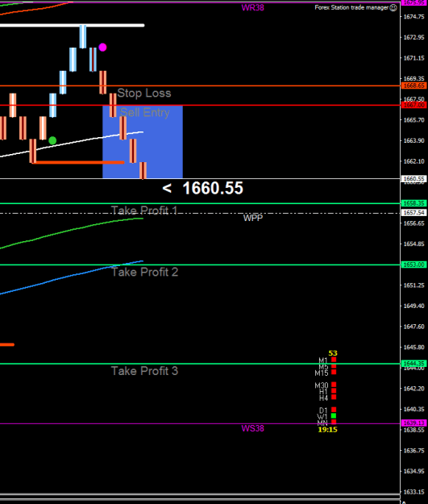The height and width of the screenshot is (504, 428).
Task: Click the 1653.00 take profit price tag
Action: click(x=414, y=264)
